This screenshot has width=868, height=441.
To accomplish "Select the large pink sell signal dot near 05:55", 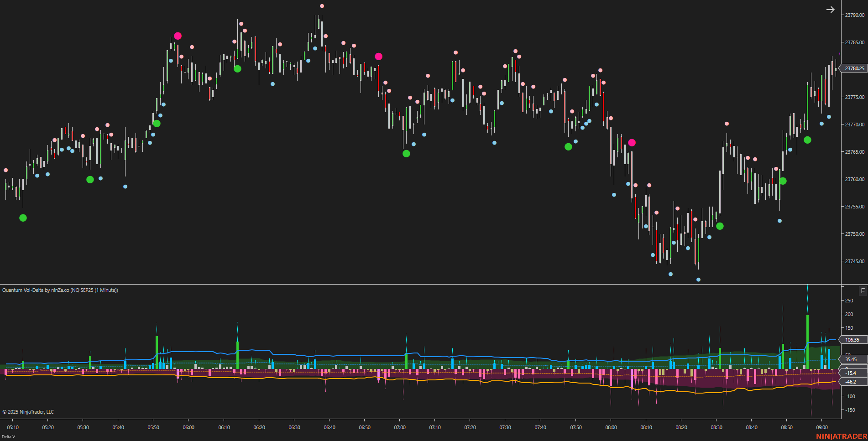I will (x=178, y=36).
